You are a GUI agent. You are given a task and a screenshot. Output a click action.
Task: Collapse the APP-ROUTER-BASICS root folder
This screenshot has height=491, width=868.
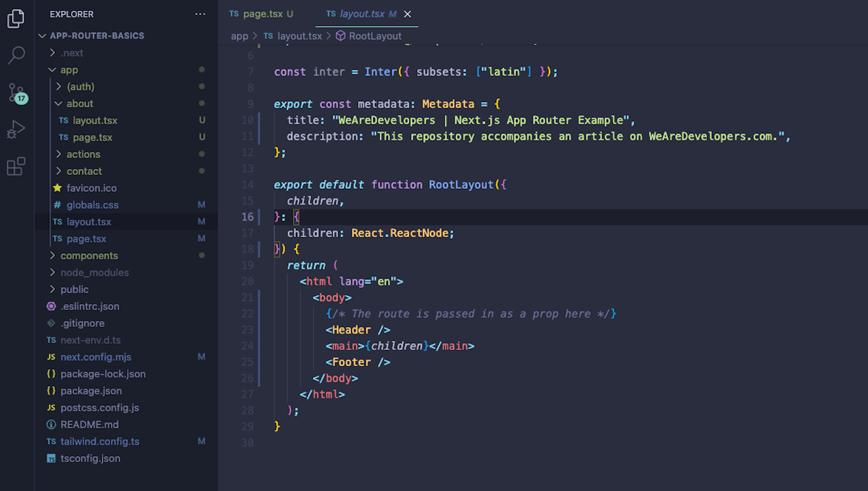click(42, 36)
